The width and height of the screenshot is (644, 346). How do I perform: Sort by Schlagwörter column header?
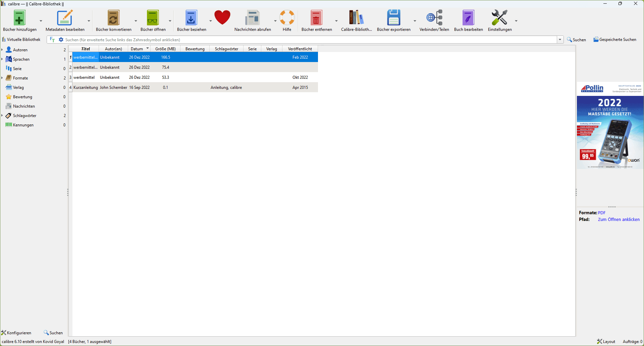[x=226, y=49]
